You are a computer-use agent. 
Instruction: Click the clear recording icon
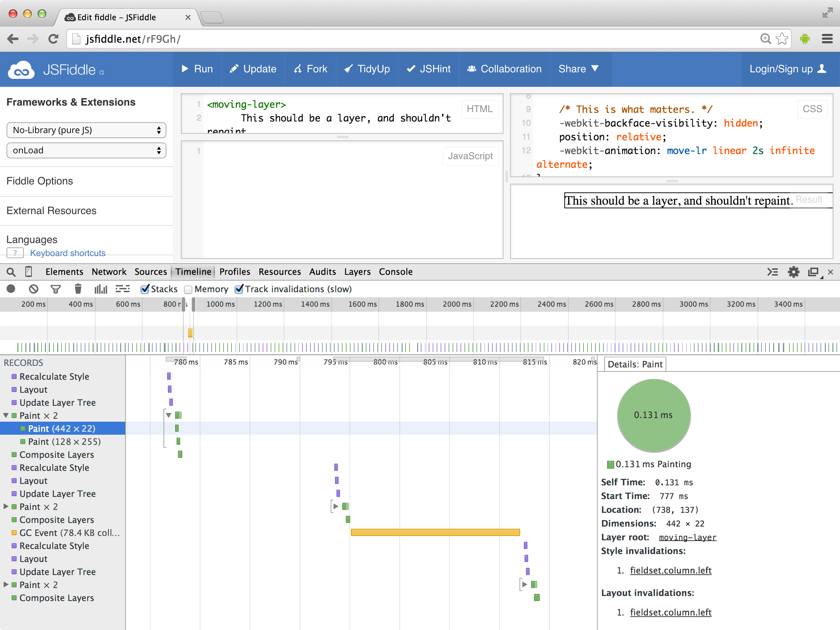33,289
